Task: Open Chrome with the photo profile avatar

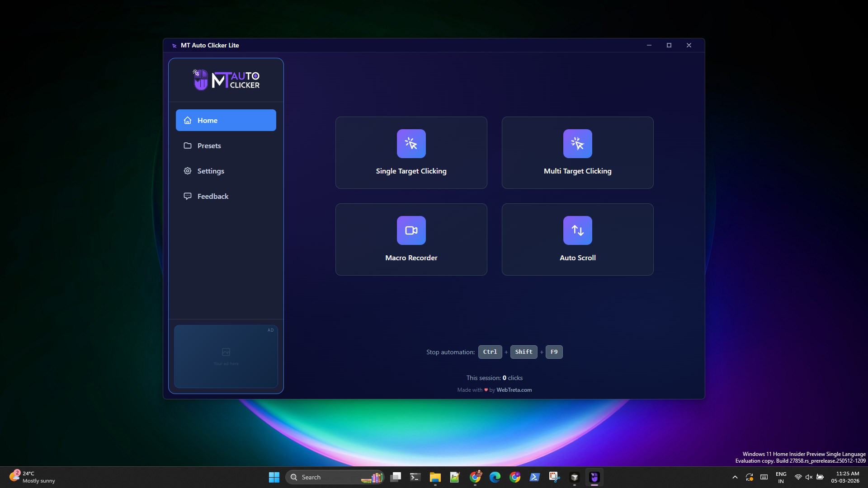Action: point(475,477)
